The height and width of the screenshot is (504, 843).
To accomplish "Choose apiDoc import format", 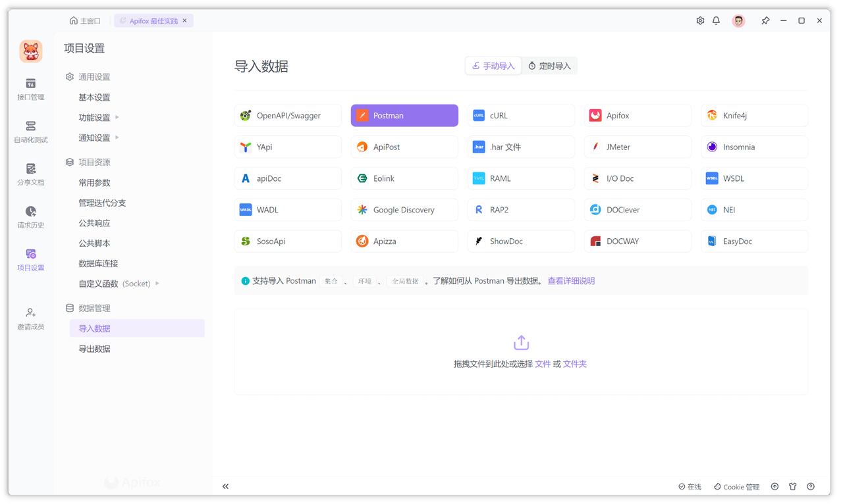I will click(x=288, y=178).
